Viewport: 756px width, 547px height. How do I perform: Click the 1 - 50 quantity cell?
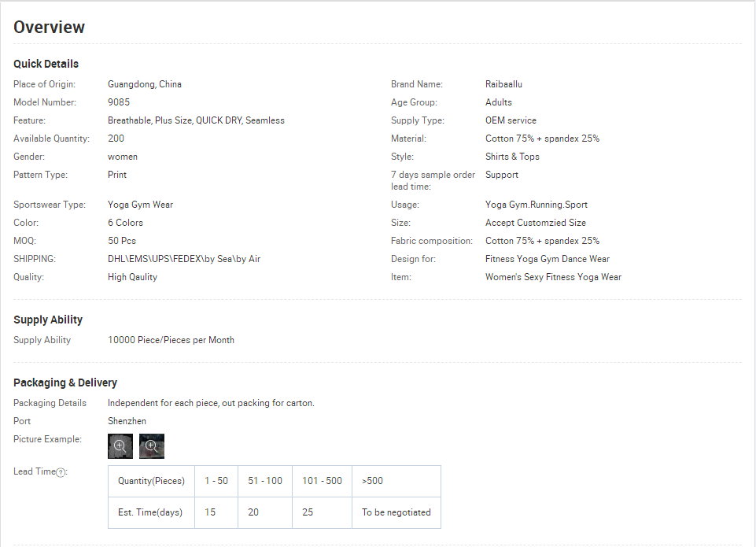[216, 481]
